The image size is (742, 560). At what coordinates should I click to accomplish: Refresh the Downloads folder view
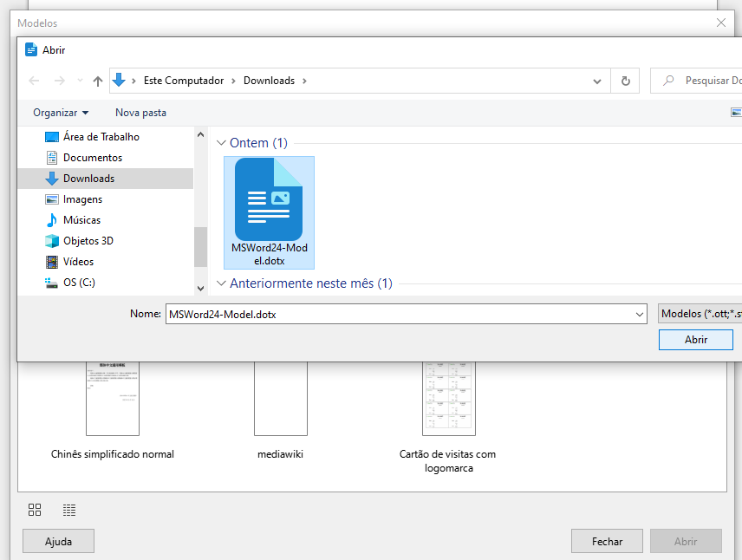point(625,80)
